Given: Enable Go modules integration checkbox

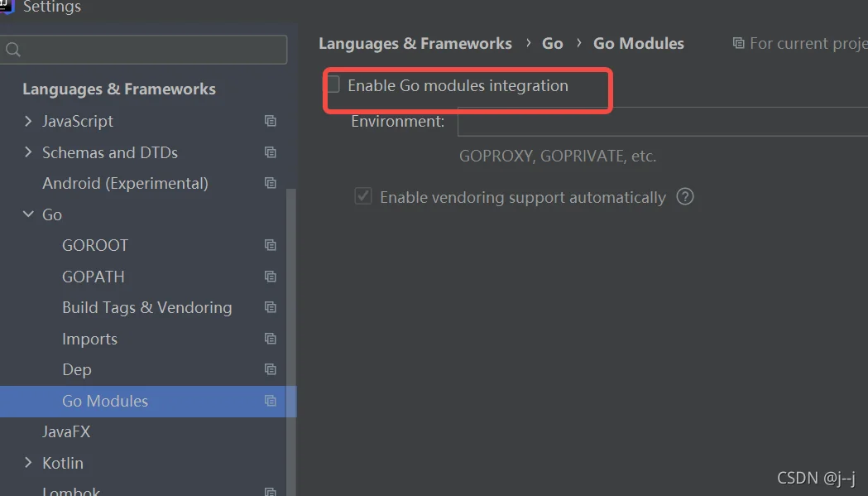Looking at the screenshot, I should (333, 84).
